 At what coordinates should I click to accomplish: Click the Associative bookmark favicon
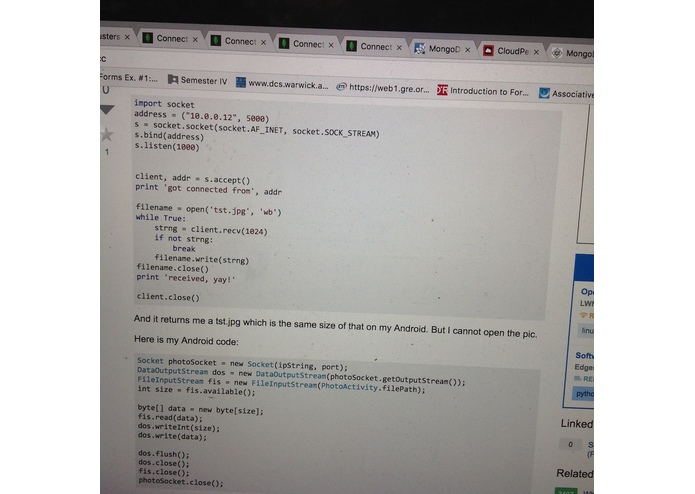(544, 93)
